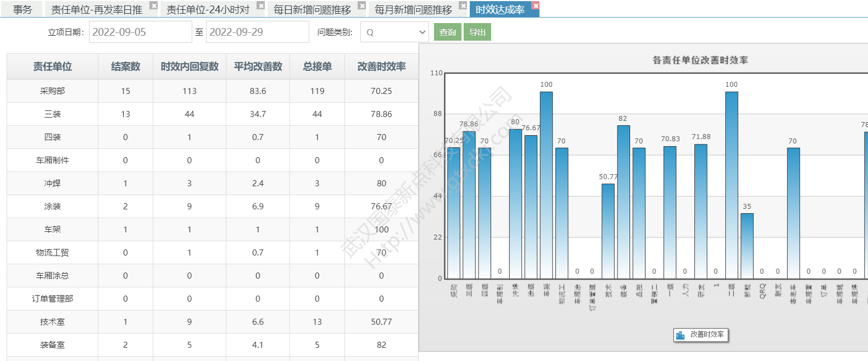Click the 导出 export button

click(477, 32)
